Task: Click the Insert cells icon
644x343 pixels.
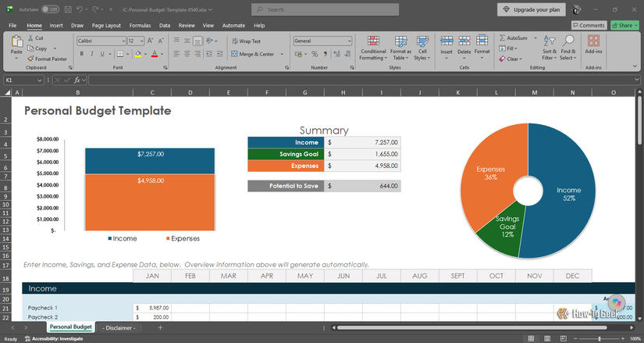Action: tap(447, 41)
